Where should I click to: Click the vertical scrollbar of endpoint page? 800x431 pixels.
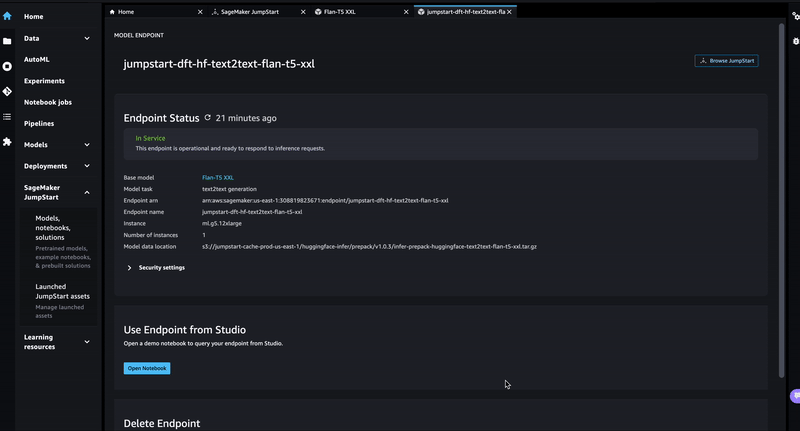pos(781,200)
